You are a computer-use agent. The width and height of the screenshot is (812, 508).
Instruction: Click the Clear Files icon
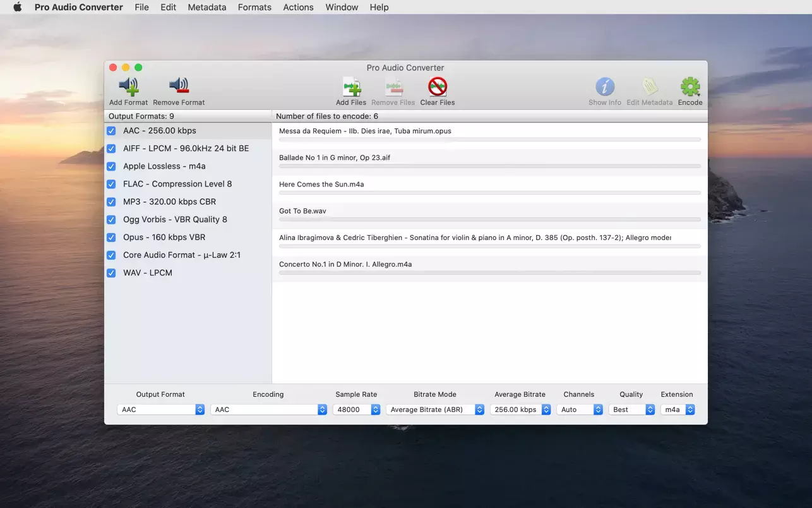click(x=437, y=87)
